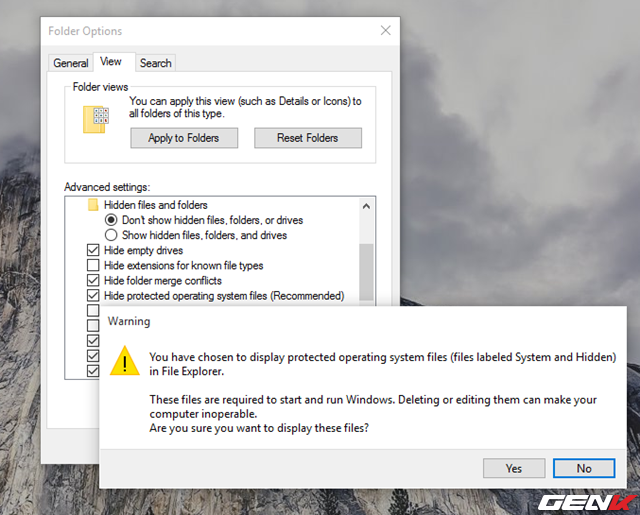Enable Hide extensions for known file types

point(93,265)
